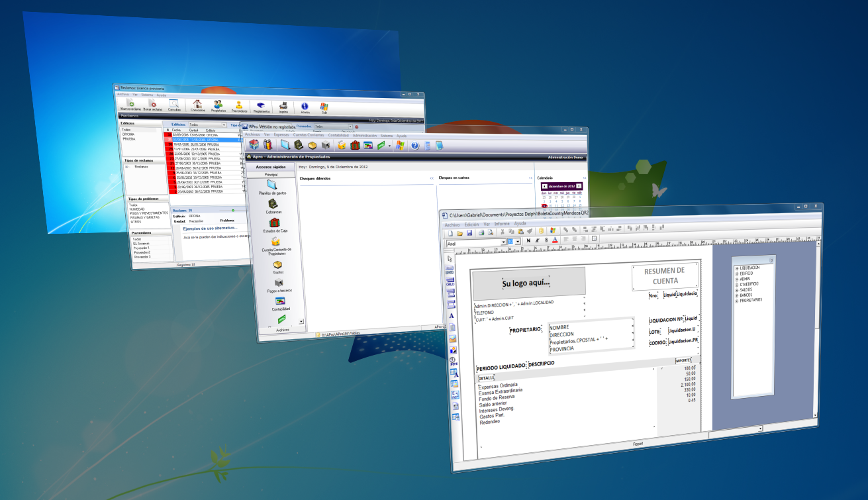Open Propietarios from the Reclamos toolbar

point(217,105)
